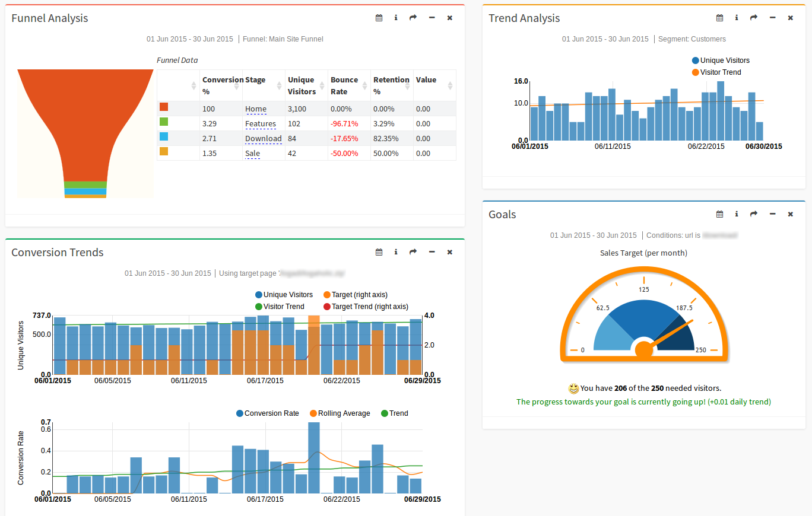Viewport: 812px width, 516px height.
Task: Toggle Visitor Trend legend in Trend Analysis
Action: pos(716,72)
